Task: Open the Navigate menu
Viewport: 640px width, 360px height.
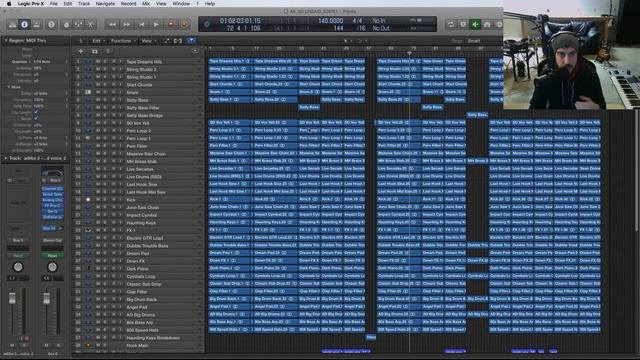Action: pos(105,4)
